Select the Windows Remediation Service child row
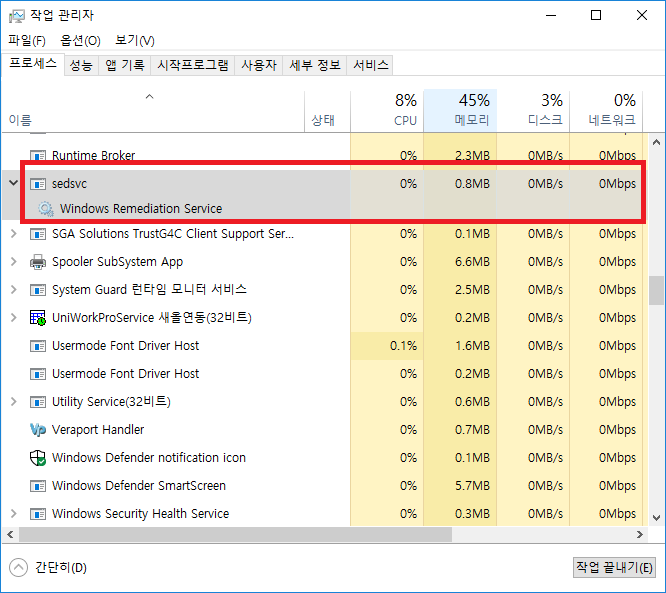This screenshot has width=666, height=593. click(141, 209)
